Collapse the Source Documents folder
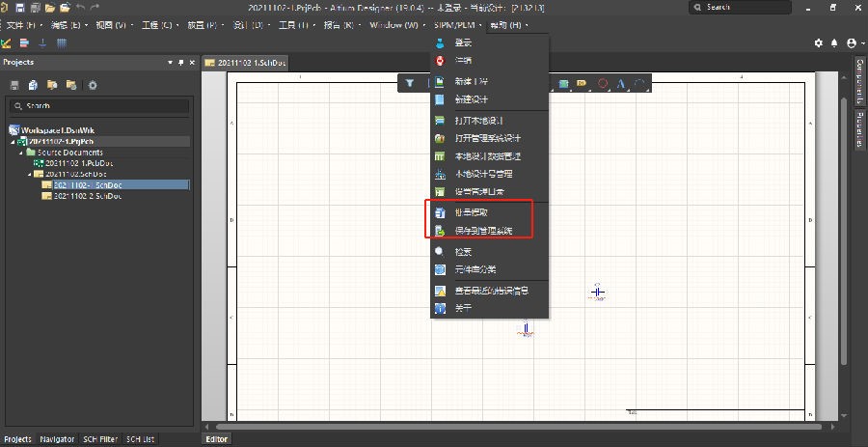This screenshot has height=447, width=868. pyautogui.click(x=22, y=153)
